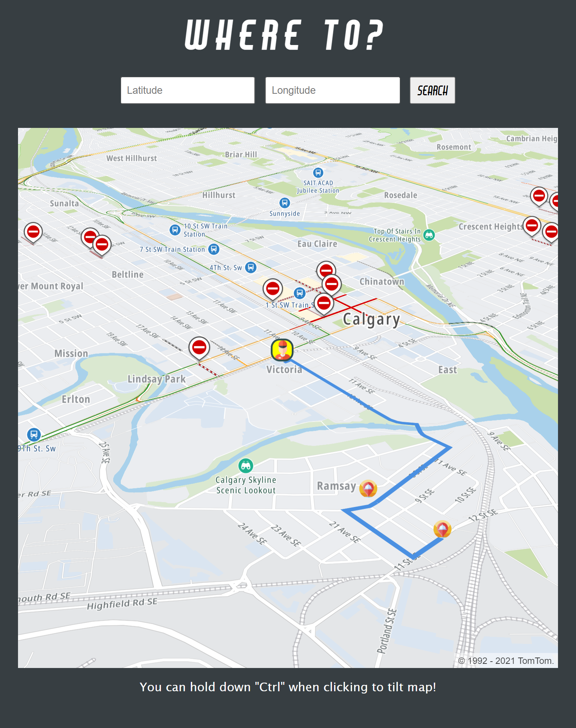Click the Longitude input field
The height and width of the screenshot is (728, 576).
point(333,90)
